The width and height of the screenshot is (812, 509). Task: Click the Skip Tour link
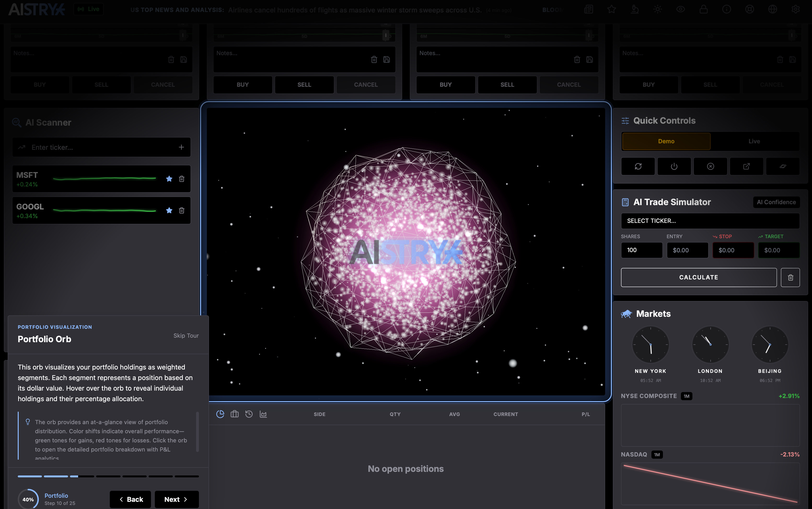click(x=186, y=336)
